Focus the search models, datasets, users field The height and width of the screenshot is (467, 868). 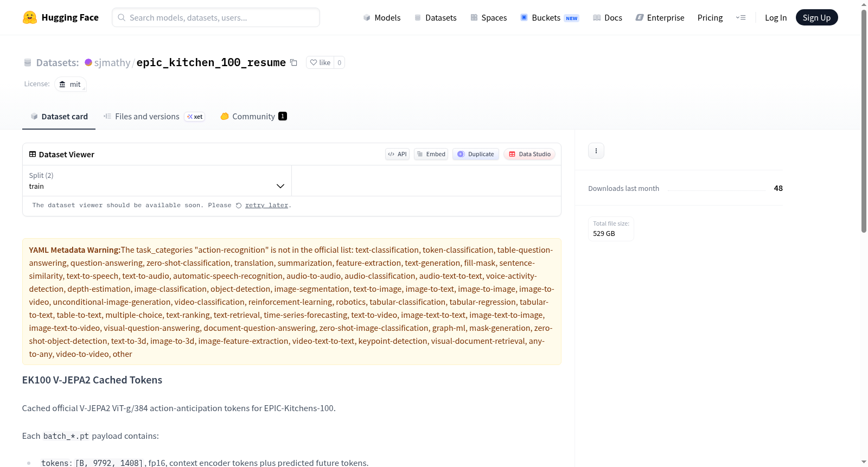click(216, 17)
